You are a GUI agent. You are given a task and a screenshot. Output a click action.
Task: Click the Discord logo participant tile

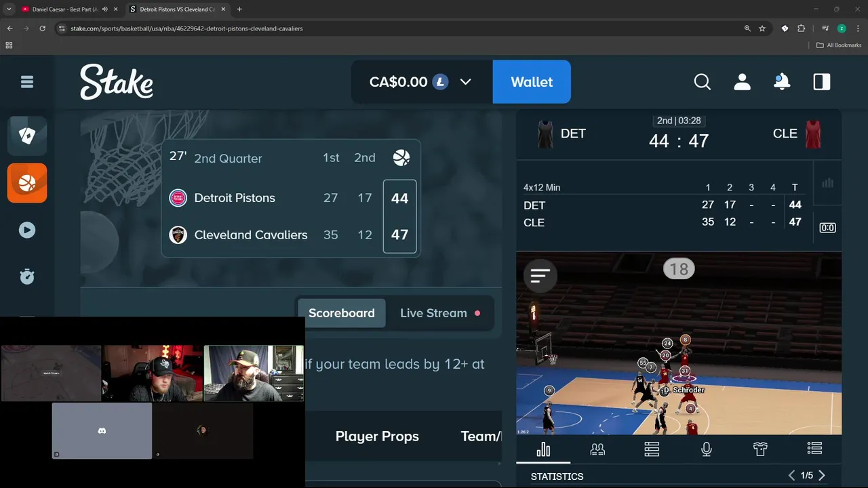[x=102, y=431]
